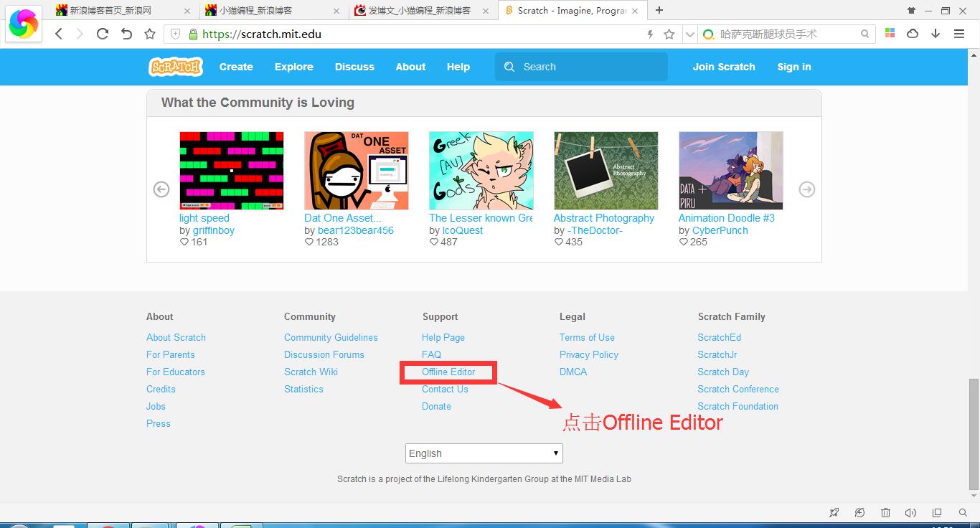Click the shield icon in the address bar
The height and width of the screenshot is (528, 980).
[176, 34]
